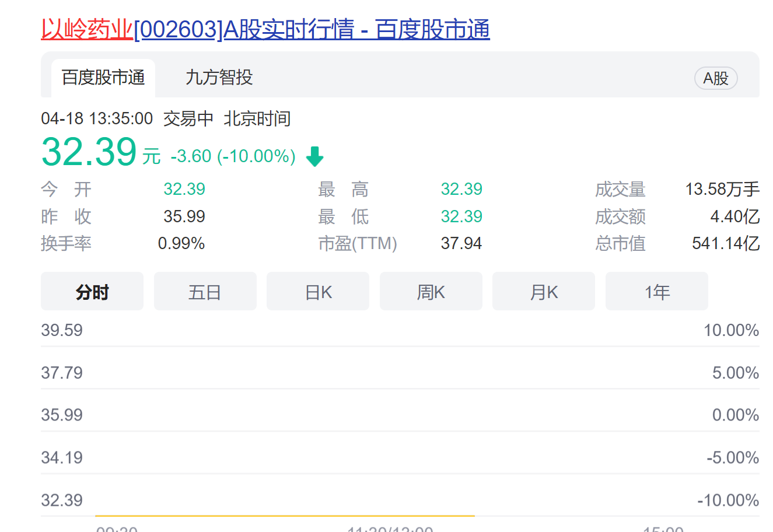Select the 1年 chart range
Screen dimensions: 773x532
(x=656, y=292)
